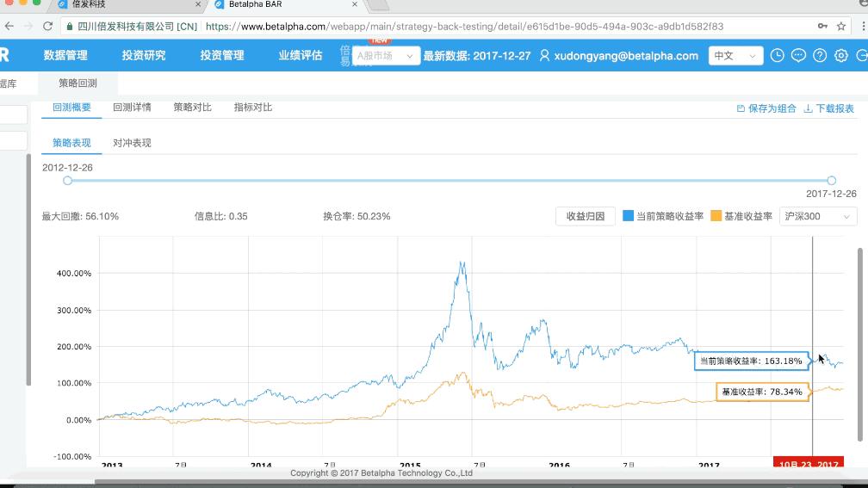Screen dimensions: 868x488
Task: Close the Betalpha BAR browser tab
Action: point(355,4)
